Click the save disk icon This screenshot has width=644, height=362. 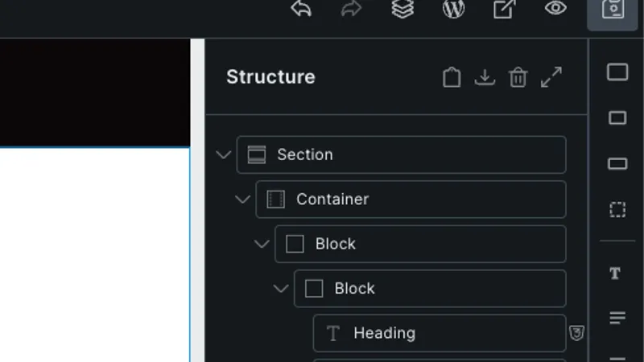pyautogui.click(x=613, y=8)
